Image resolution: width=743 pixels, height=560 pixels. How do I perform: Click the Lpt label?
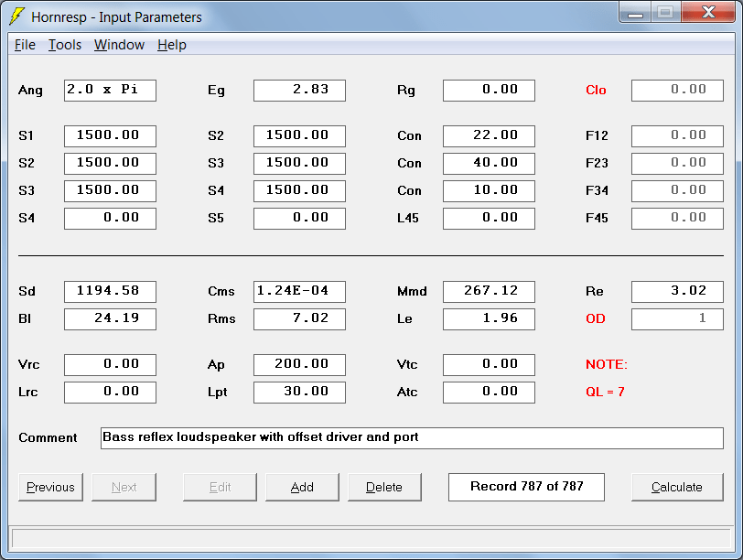pos(218,393)
